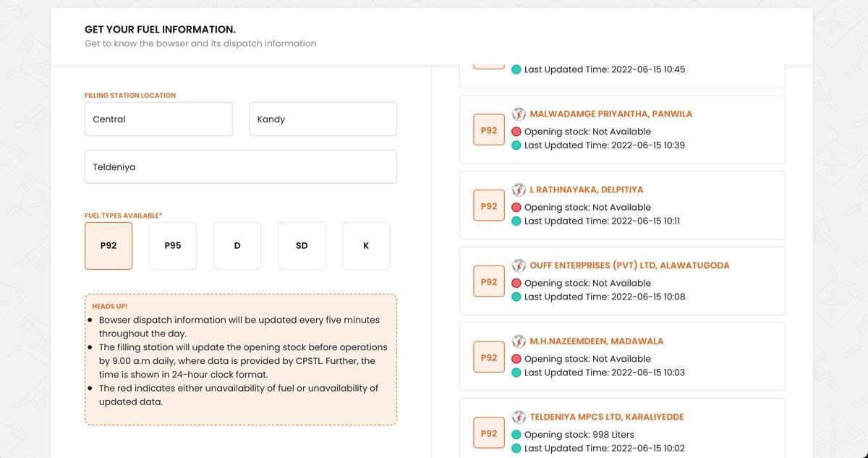Click the station logo for M.H.Nazeemdeen, Madawala

pos(519,341)
